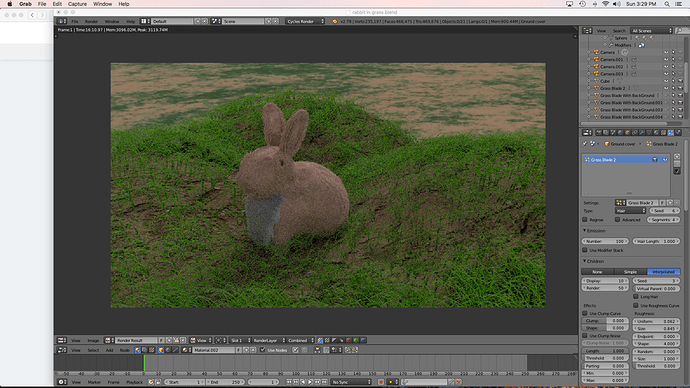
Task: Open the Modifiers wrench tab icon
Action: pos(642,132)
